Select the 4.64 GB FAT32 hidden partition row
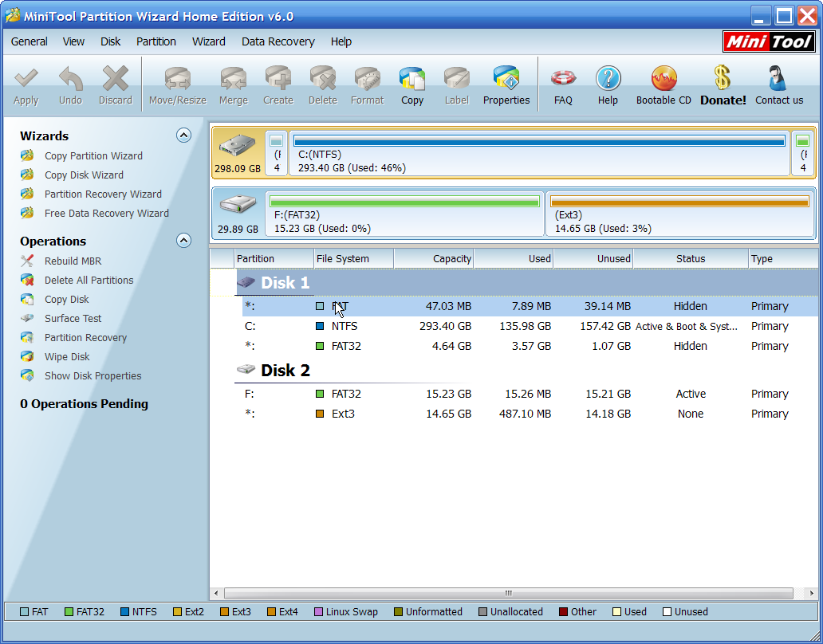 tap(529, 346)
